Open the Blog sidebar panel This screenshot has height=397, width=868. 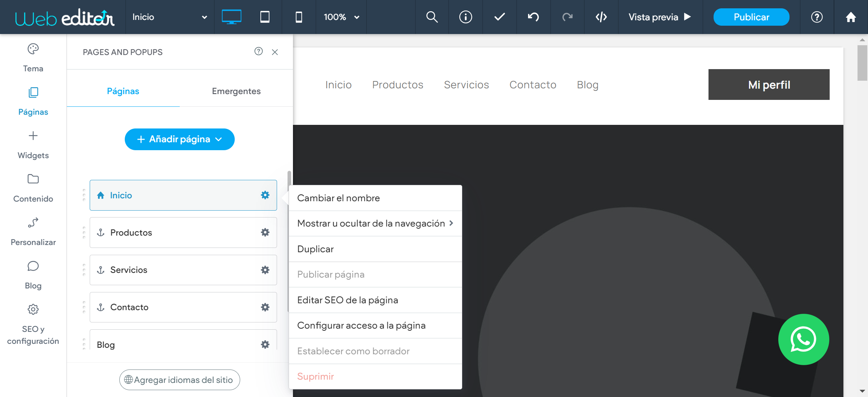(33, 275)
